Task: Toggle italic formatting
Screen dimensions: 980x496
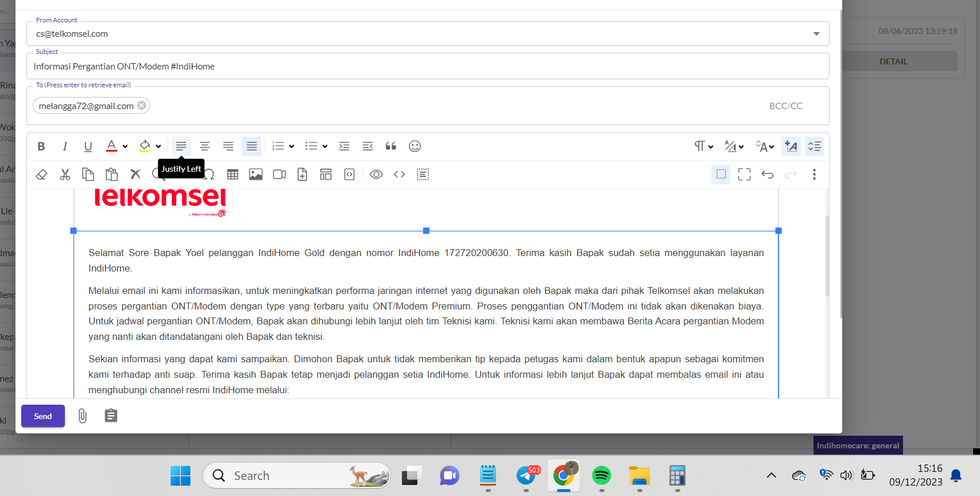Action: tap(65, 146)
